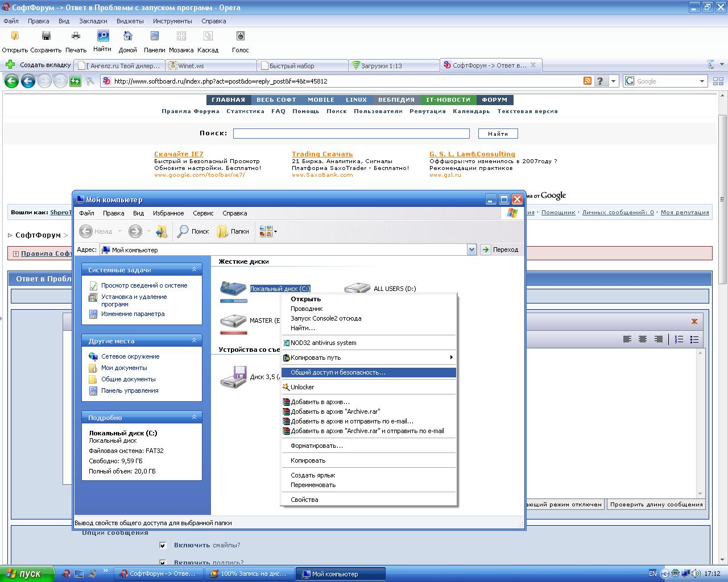
Task: Choose 'Запуск Console2 отсюда' menu item
Action: pyautogui.click(x=369, y=318)
